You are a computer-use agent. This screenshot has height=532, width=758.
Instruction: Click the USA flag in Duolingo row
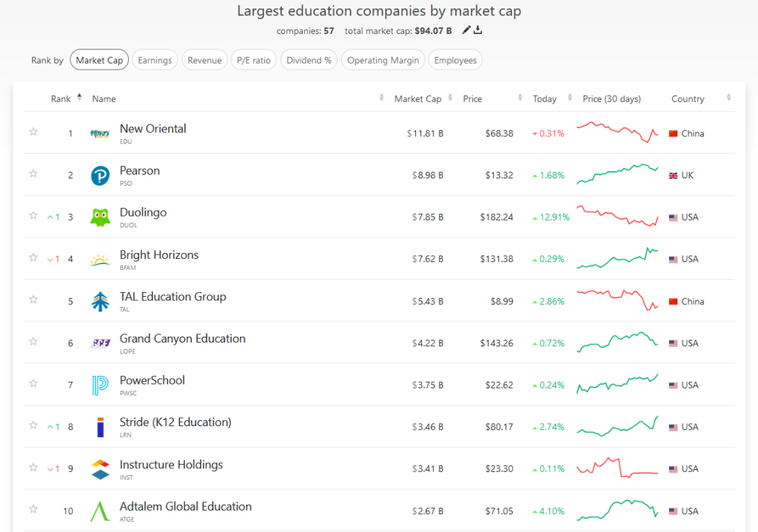[x=673, y=218]
